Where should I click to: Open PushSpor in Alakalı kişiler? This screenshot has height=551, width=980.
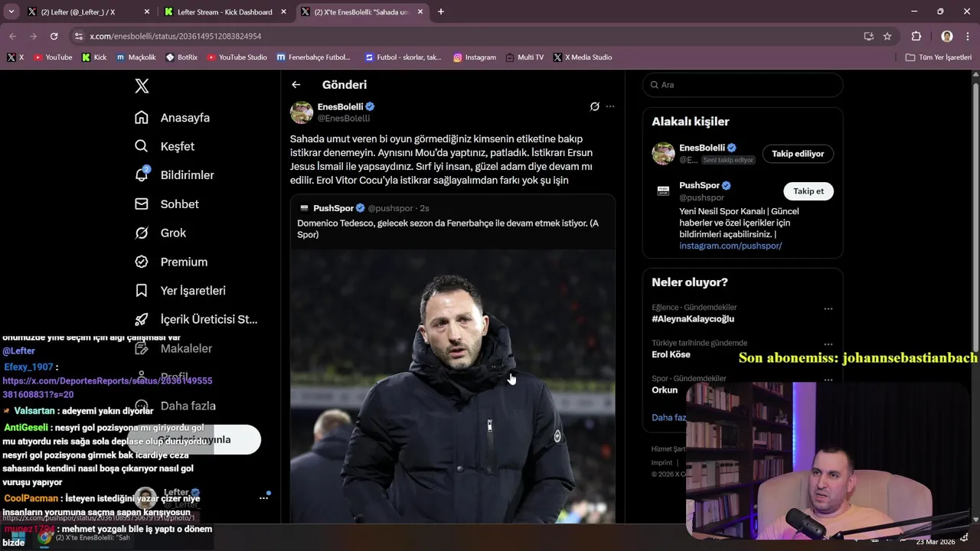tap(699, 186)
